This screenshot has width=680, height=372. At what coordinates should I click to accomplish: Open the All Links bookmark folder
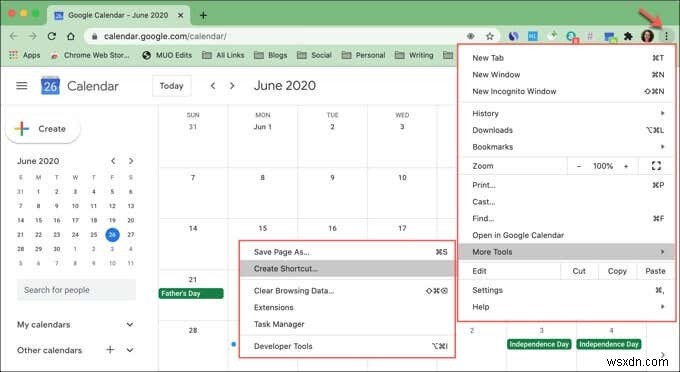[223, 55]
